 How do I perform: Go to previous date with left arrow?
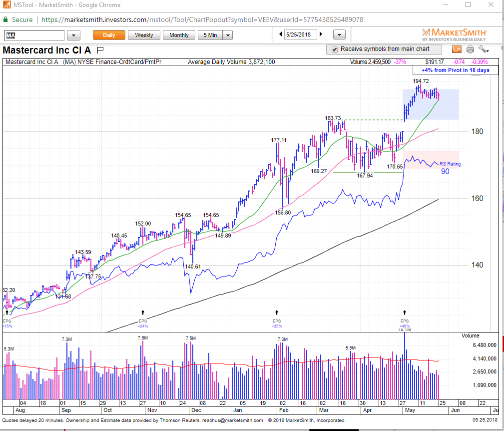pyautogui.click(x=280, y=34)
